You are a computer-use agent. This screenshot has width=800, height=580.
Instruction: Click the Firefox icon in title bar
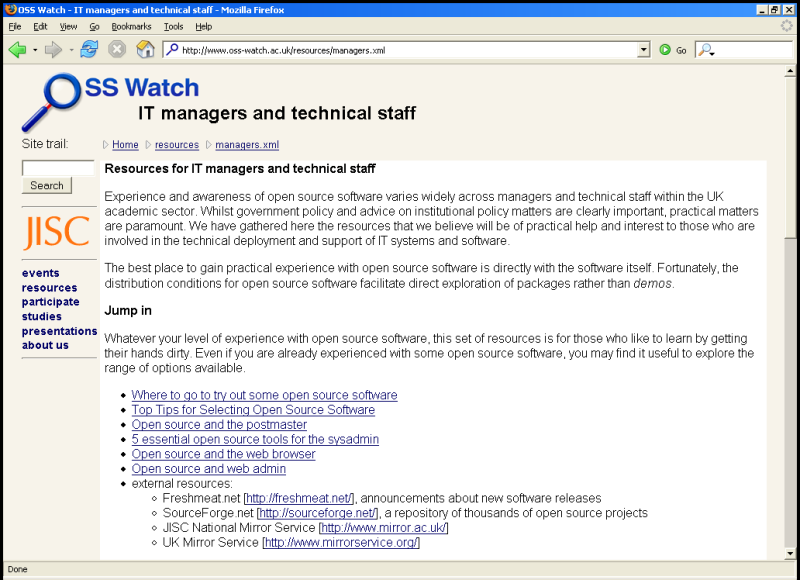(10, 9)
